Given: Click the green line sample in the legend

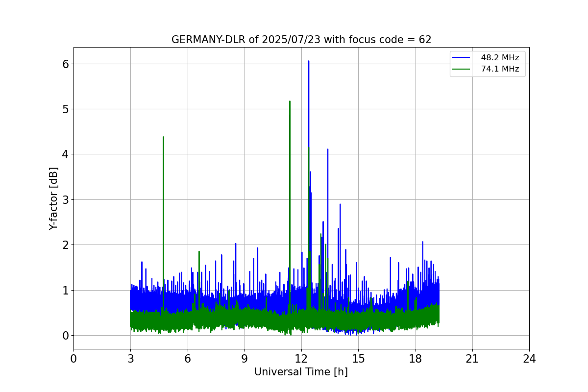Looking at the screenshot, I should coord(462,69).
